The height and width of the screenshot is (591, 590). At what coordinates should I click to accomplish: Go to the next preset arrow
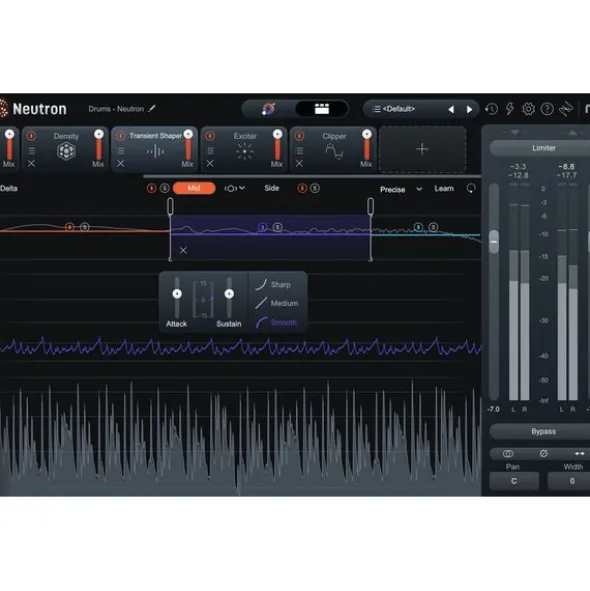tap(469, 109)
